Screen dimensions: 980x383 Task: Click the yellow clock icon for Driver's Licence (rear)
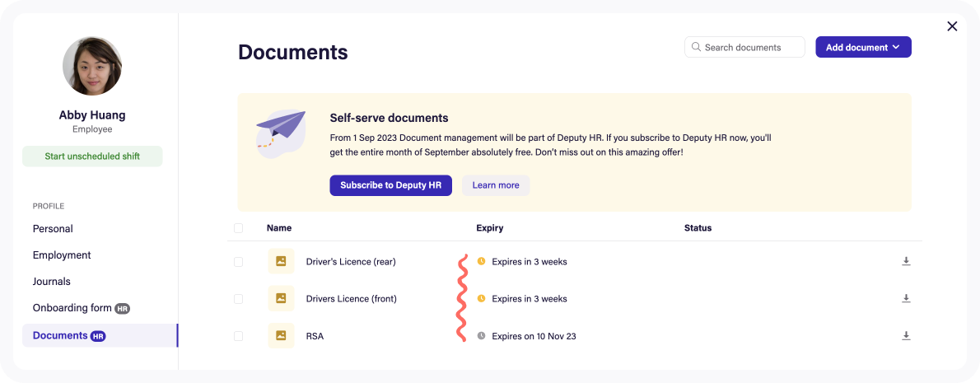tap(481, 261)
